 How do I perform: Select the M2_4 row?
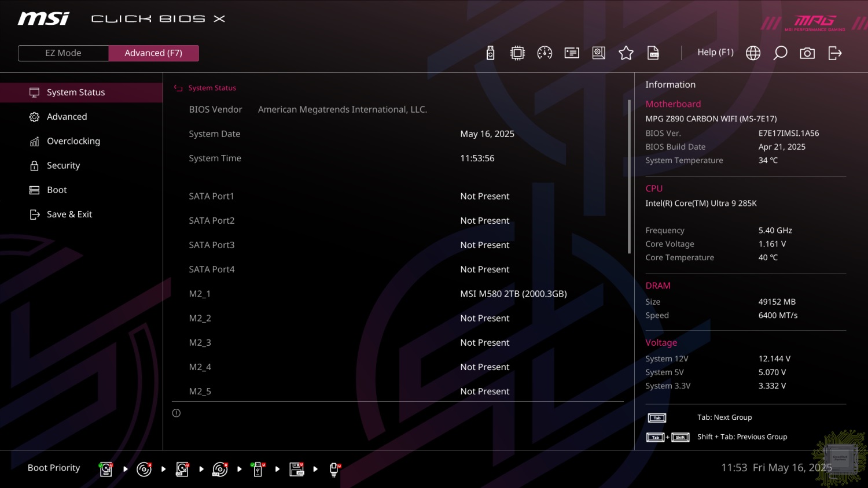398,367
